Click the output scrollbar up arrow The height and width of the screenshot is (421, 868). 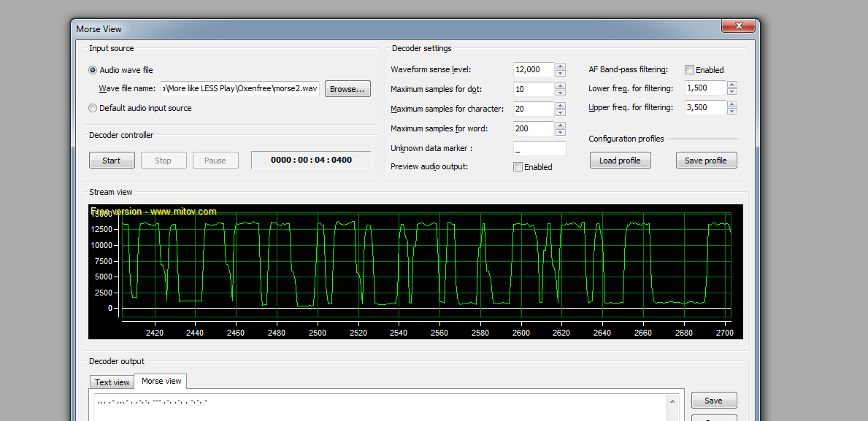point(673,401)
